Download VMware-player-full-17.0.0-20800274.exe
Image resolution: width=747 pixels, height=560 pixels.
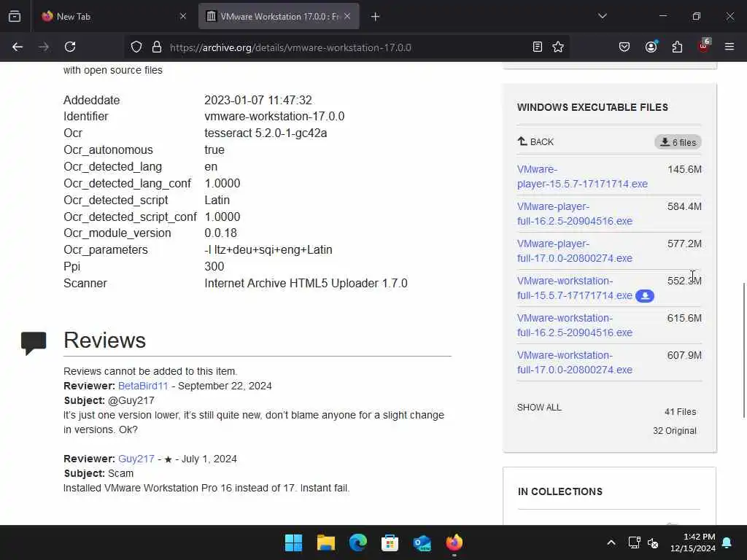click(575, 251)
